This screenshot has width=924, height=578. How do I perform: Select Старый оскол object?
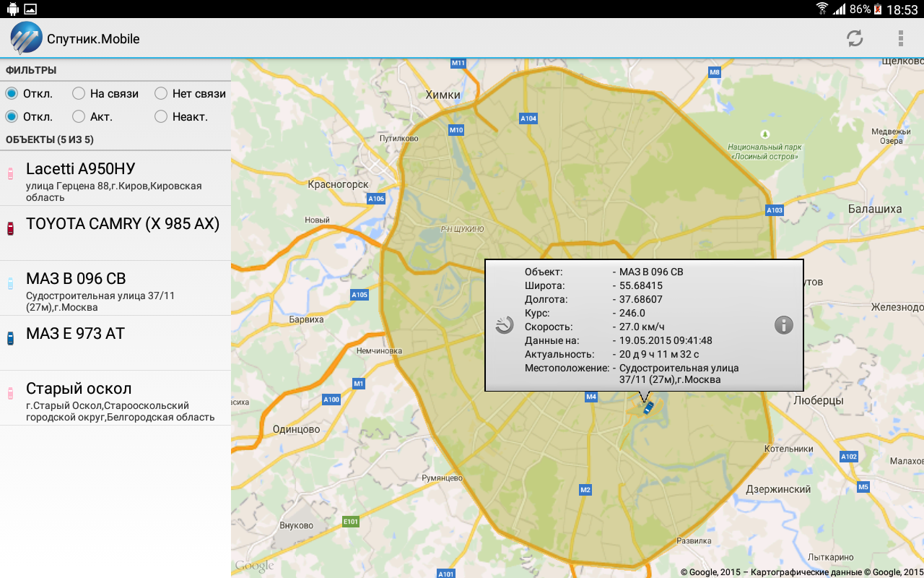(115, 398)
